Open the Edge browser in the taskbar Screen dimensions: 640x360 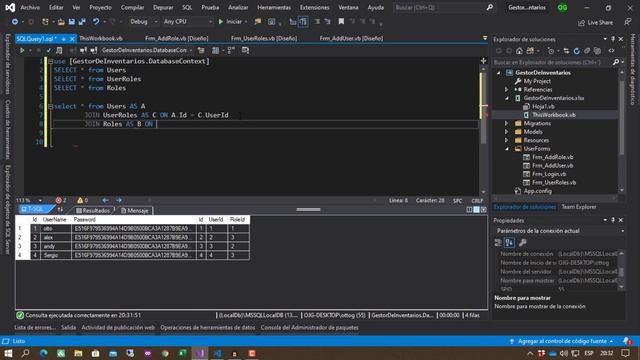(x=44, y=353)
